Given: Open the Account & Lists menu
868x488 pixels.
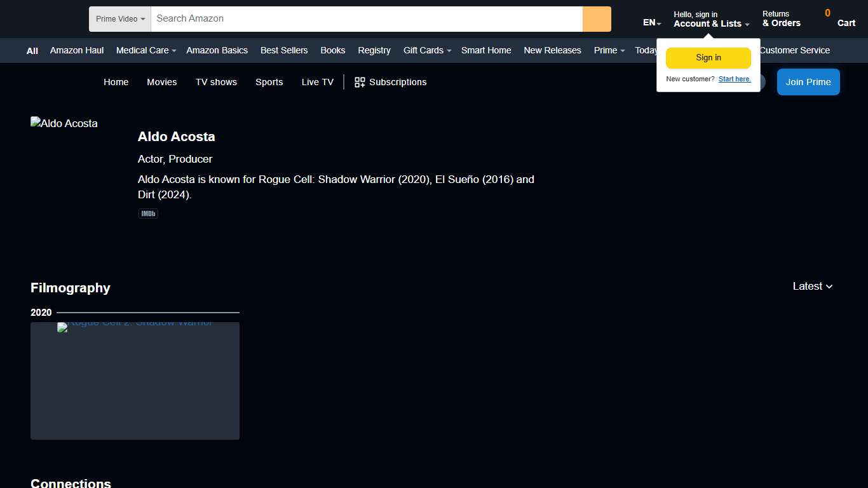Looking at the screenshot, I should tap(711, 19).
